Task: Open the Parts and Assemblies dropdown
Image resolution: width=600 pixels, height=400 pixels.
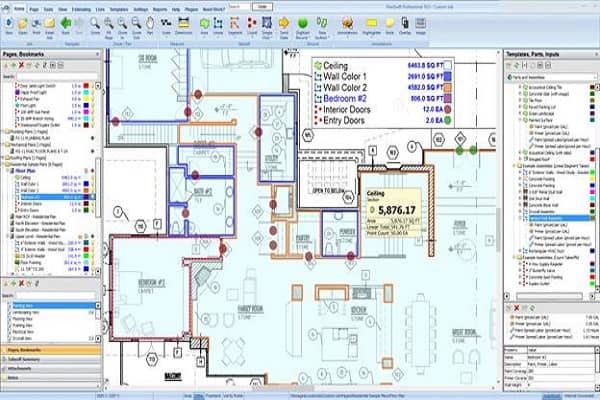Action: click(x=551, y=77)
